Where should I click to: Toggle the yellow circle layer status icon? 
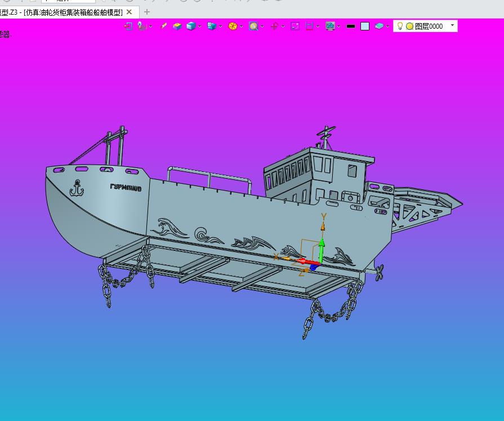[409, 26]
